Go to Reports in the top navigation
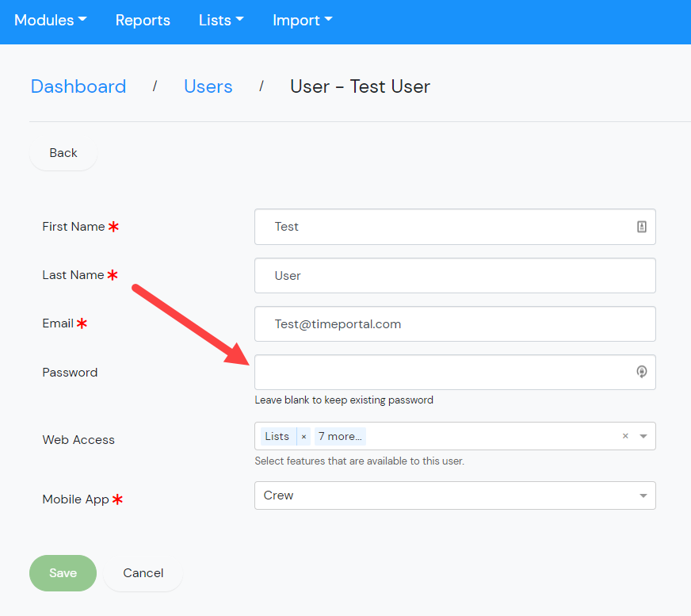The width and height of the screenshot is (691, 616). coord(143,21)
